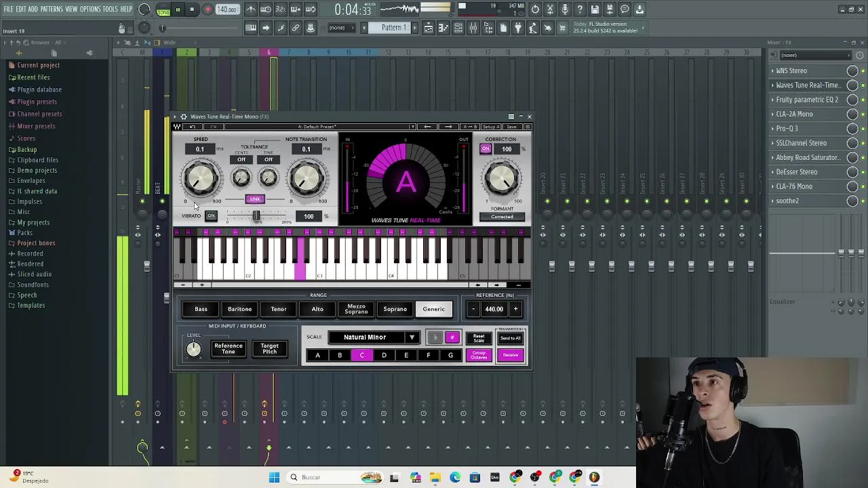Toggle the Correction ON switch
The image size is (868, 488).
(486, 149)
